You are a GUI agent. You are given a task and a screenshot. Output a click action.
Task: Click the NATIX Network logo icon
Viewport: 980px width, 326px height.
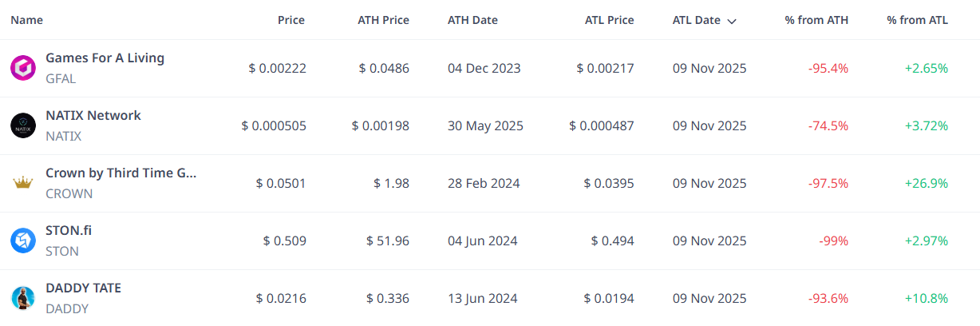(22, 125)
